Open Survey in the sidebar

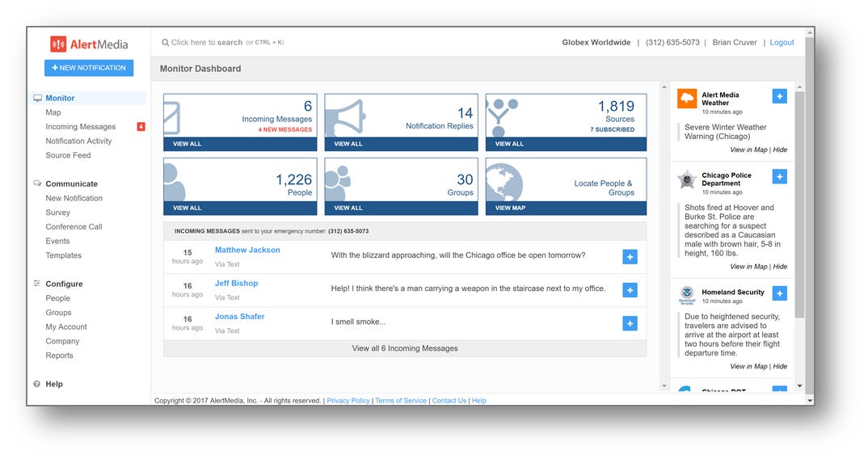[x=57, y=213]
